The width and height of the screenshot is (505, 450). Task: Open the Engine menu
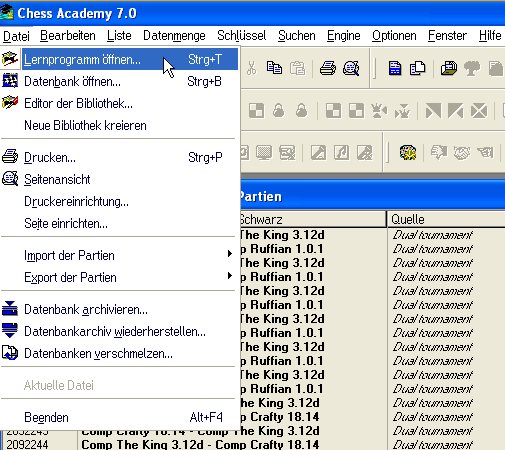pyautogui.click(x=344, y=36)
